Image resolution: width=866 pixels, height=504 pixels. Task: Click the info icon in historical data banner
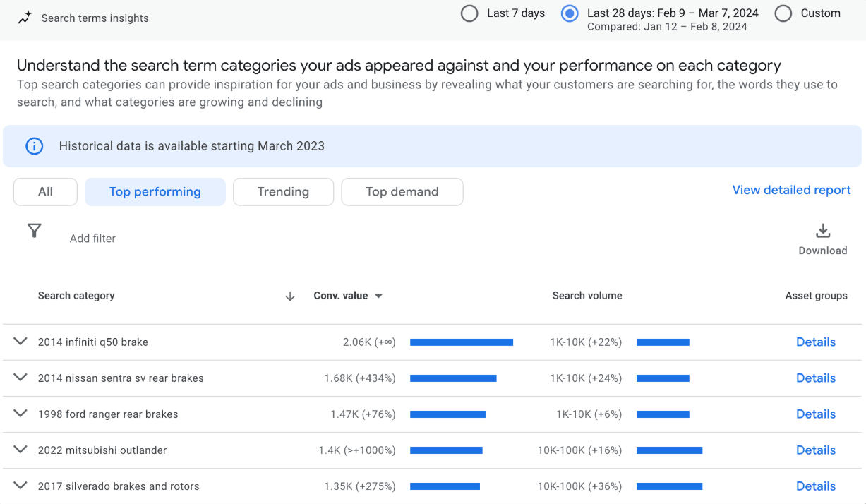coord(34,146)
